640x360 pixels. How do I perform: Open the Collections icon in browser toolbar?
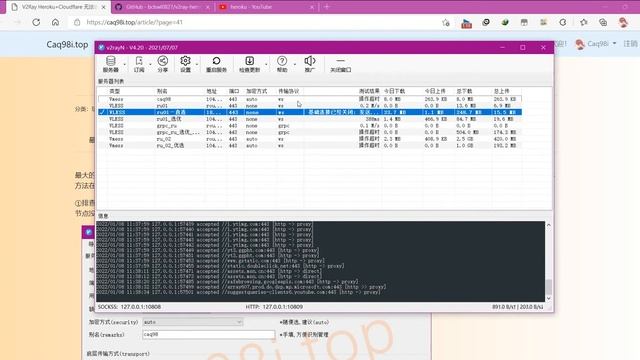click(x=603, y=23)
